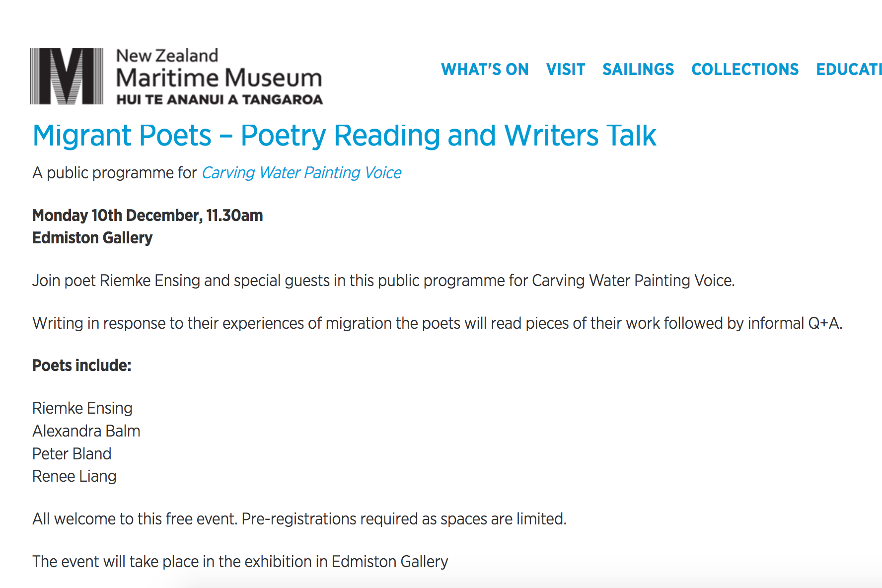Open the WHAT'S ON menu
Viewport: 882px width, 588px height.
click(x=485, y=70)
